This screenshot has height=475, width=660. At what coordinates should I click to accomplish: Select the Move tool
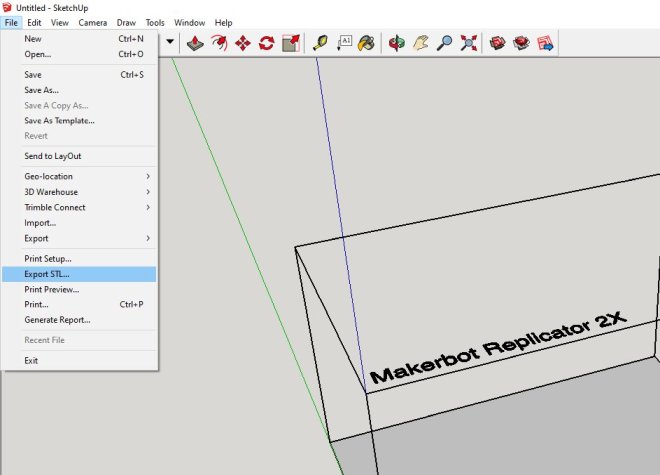click(242, 43)
